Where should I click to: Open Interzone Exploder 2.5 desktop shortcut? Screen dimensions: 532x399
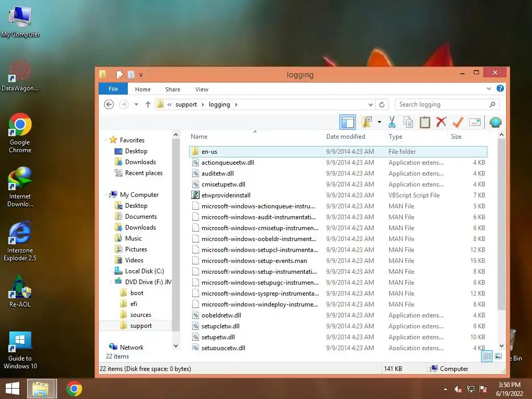pyautogui.click(x=20, y=241)
